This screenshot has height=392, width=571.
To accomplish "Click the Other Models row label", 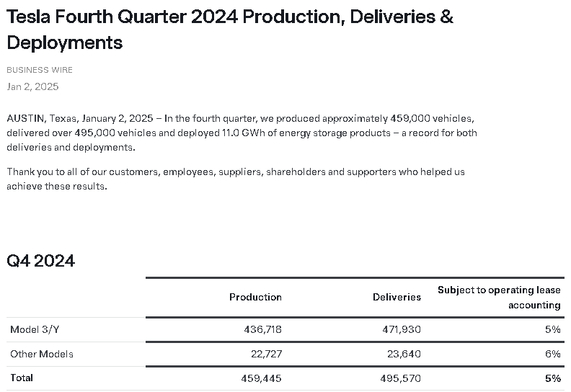I will pos(42,354).
